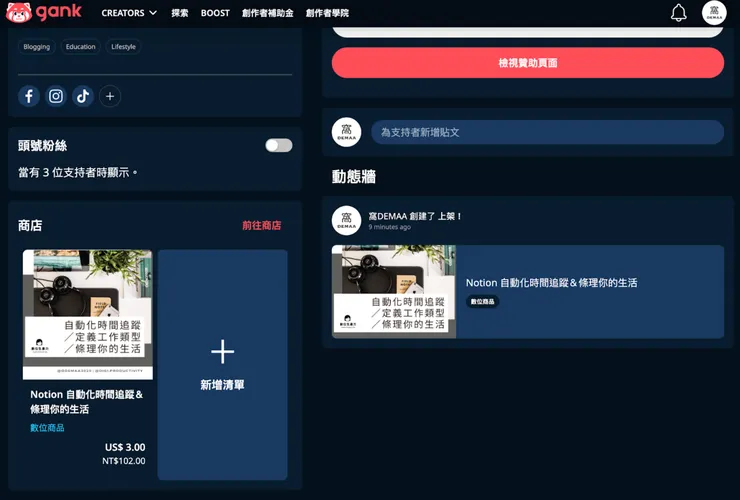This screenshot has height=500, width=740.
Task: Go to shop via 前往商店 link
Action: 261,226
